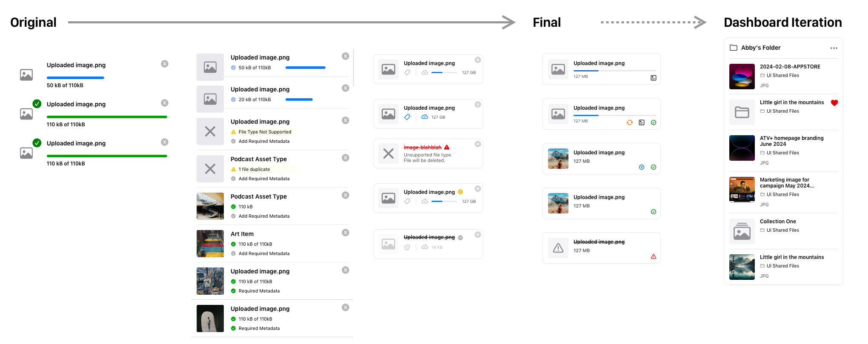This screenshot has width=868, height=344.
Task: Click gray check beside Art Item's Add Required Metadata
Action: click(233, 253)
